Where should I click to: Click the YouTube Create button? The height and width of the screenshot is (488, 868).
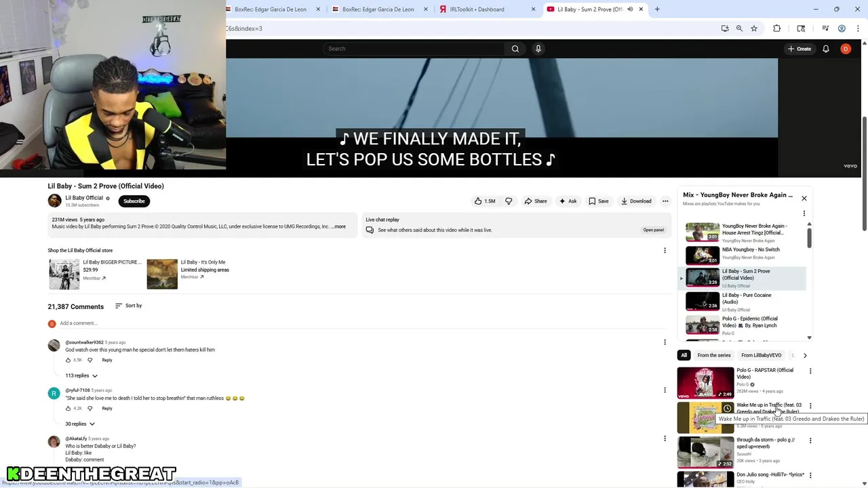799,49
